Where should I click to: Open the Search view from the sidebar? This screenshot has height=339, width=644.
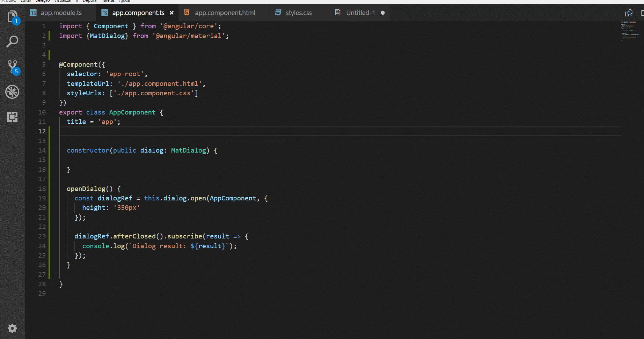(x=12, y=41)
